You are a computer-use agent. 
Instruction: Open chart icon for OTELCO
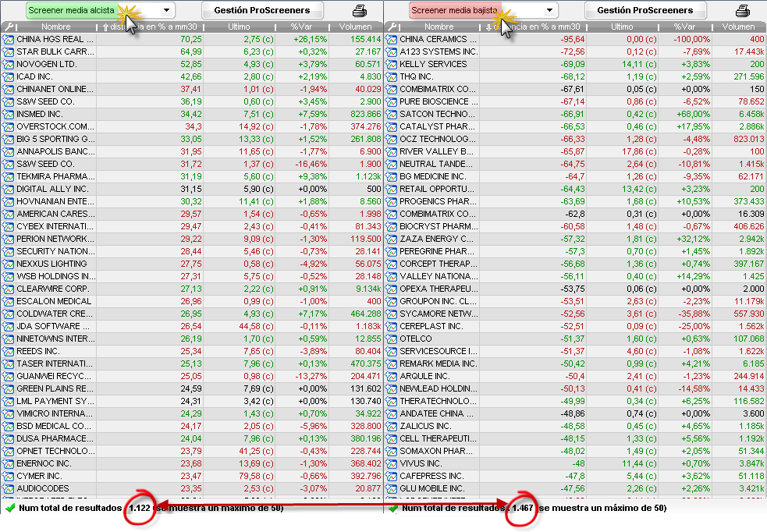[x=391, y=339]
